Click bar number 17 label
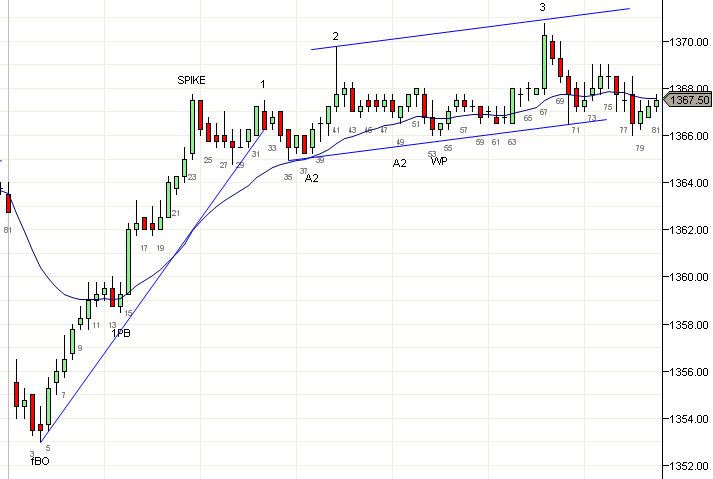 [144, 248]
